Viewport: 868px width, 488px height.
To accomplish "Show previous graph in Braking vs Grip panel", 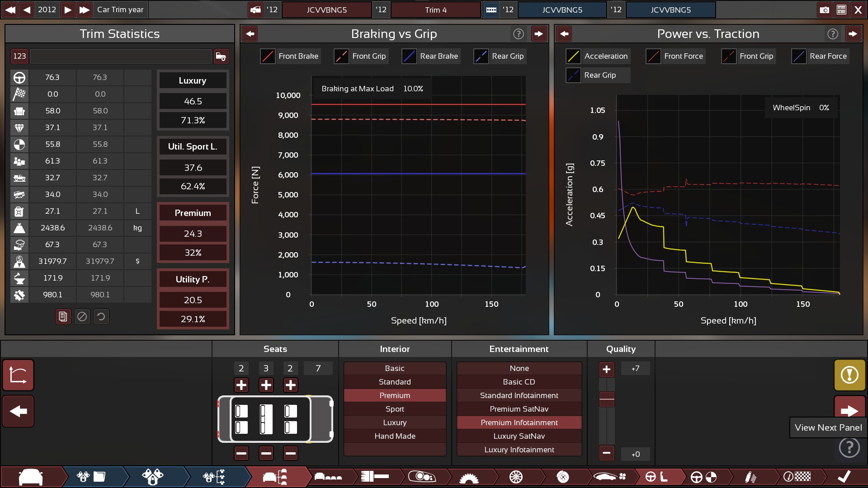I will 250,33.
